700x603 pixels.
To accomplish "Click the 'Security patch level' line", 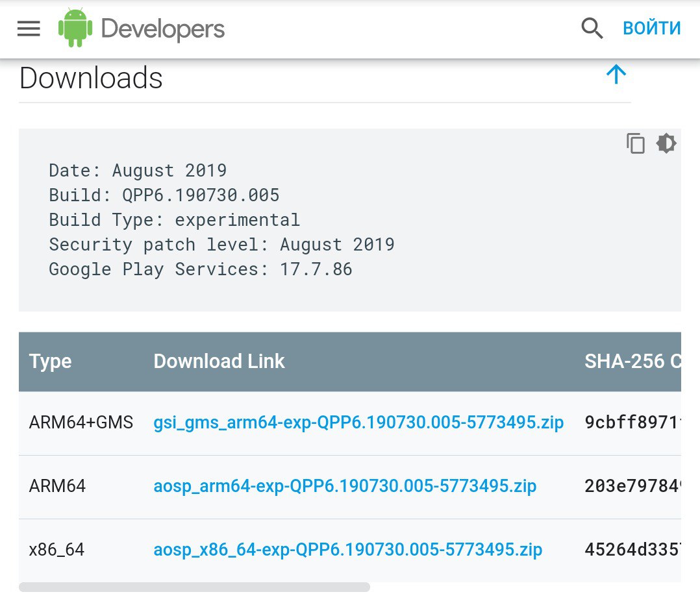I will (x=222, y=245).
